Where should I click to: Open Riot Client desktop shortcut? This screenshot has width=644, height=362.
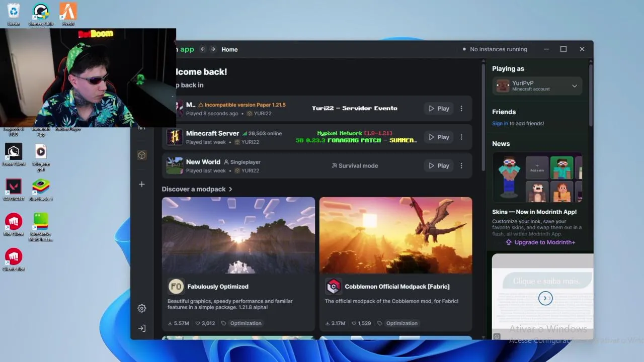point(14,225)
